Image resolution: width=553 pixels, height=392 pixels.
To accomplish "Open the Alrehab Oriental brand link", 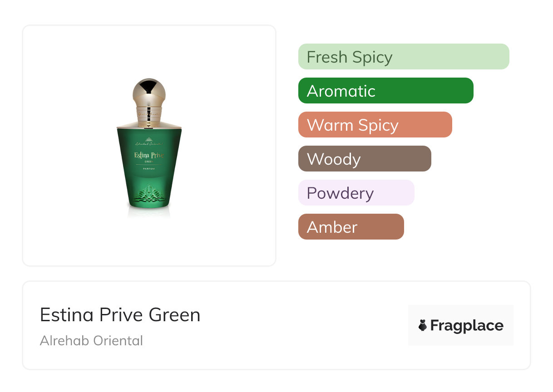I will [x=91, y=340].
